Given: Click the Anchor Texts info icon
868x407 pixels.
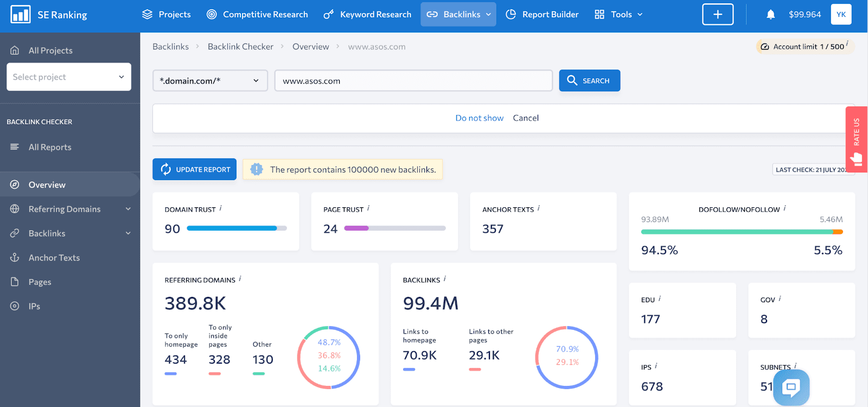Looking at the screenshot, I should pos(538,208).
